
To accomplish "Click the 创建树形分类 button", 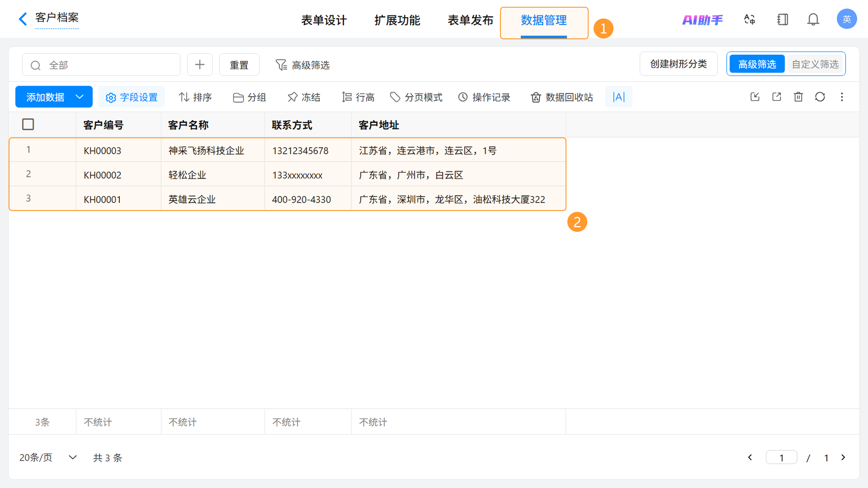I will pyautogui.click(x=678, y=64).
